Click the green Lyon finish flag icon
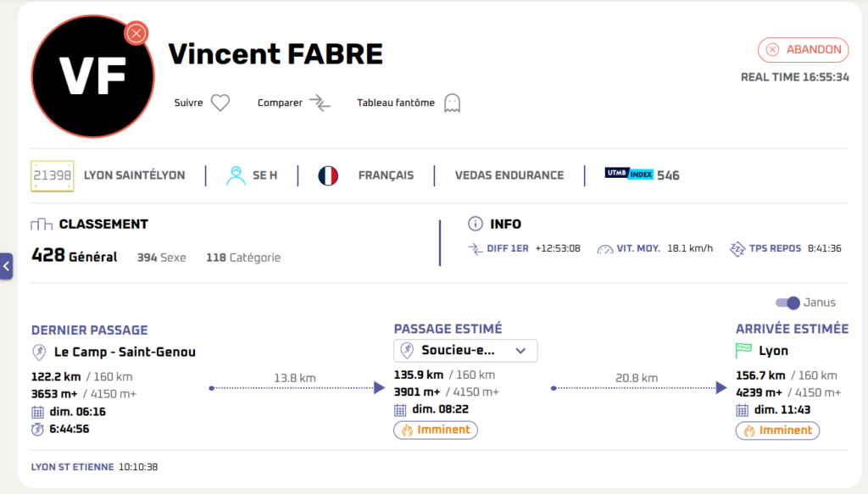 [x=744, y=351]
